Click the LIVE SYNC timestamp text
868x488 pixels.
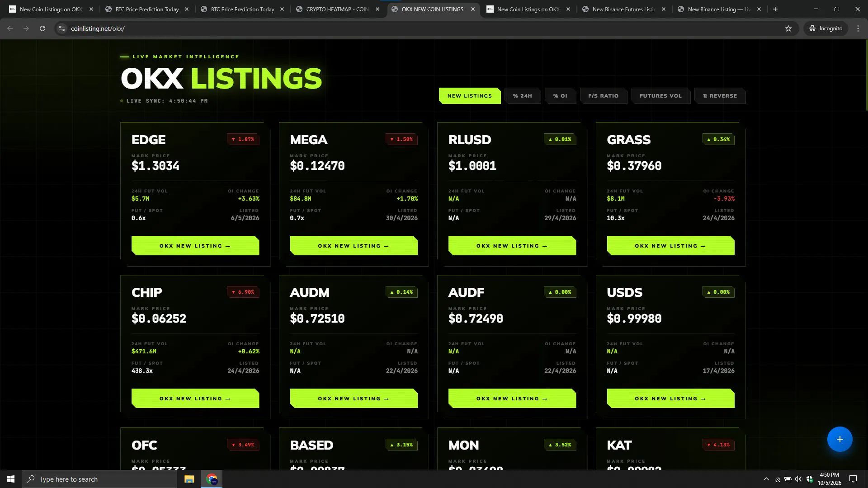[x=167, y=101]
